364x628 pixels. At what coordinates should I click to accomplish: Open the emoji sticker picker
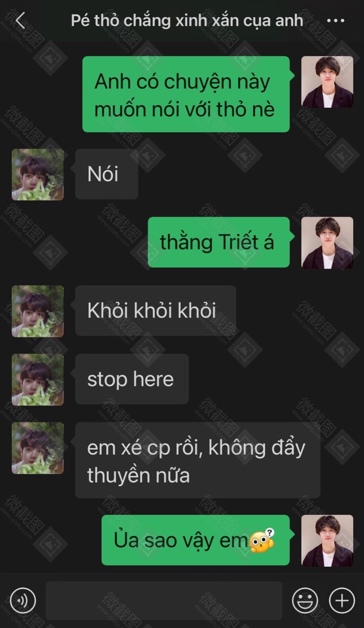(x=305, y=601)
